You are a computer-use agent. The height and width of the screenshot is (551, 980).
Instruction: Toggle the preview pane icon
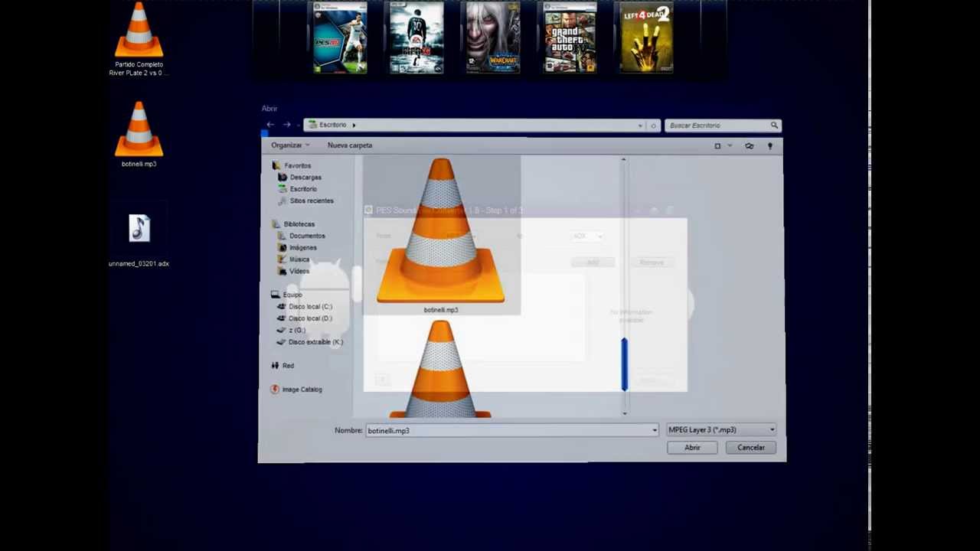(x=749, y=145)
